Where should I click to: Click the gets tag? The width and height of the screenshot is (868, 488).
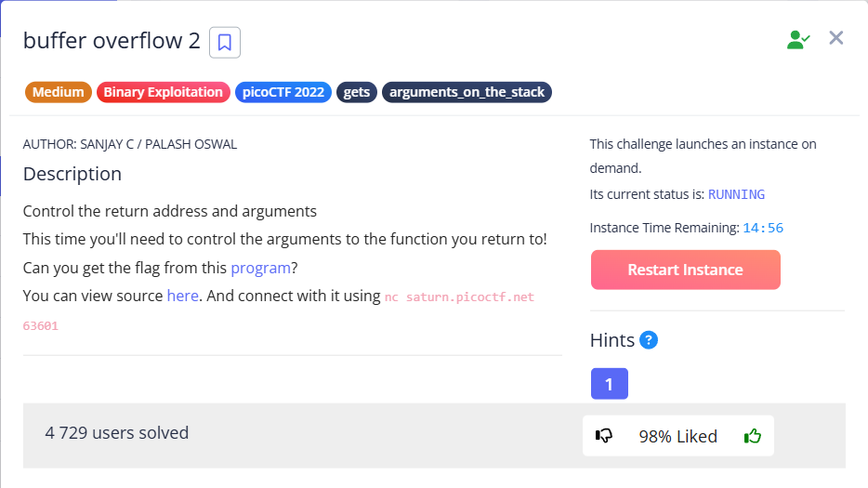click(x=357, y=92)
